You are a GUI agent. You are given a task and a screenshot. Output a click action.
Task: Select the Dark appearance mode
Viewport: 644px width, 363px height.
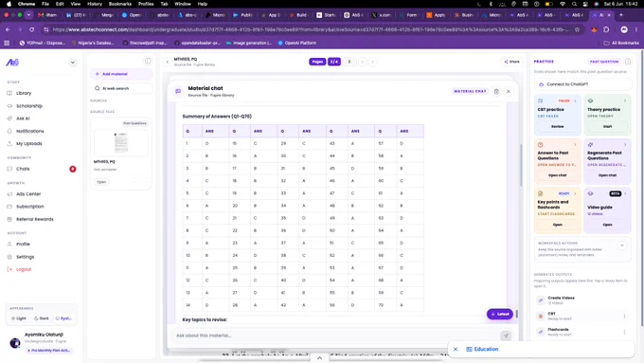(x=42, y=318)
